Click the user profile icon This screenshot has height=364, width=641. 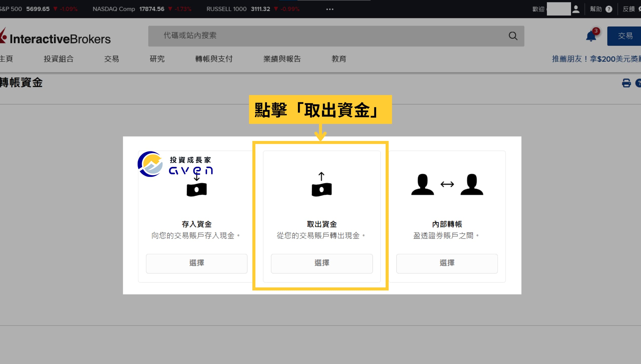[576, 9]
